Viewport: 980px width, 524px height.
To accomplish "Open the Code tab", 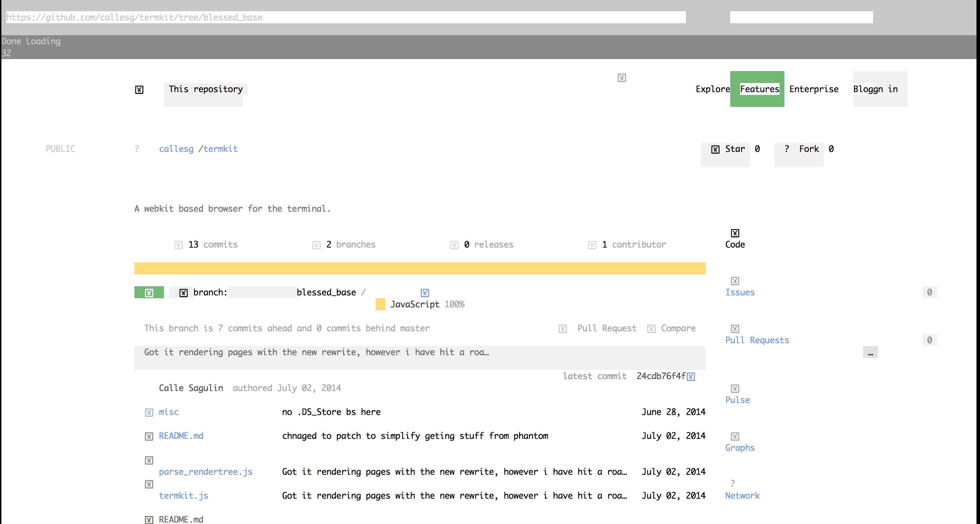I will (735, 244).
